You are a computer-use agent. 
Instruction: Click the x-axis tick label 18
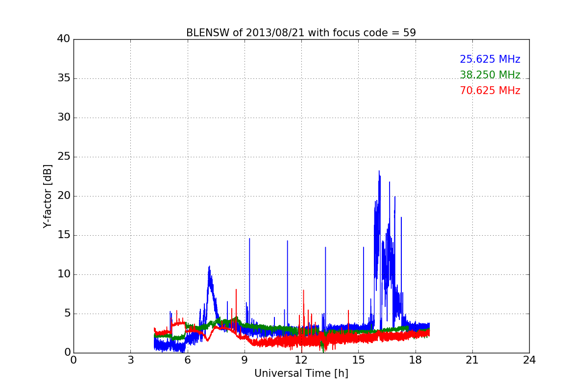coord(416,361)
